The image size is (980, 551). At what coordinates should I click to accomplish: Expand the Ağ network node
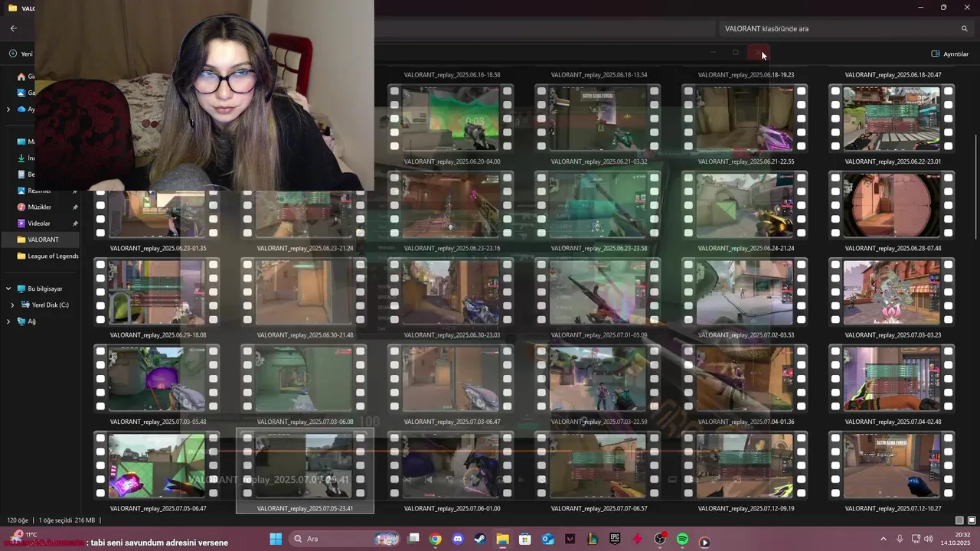point(8,321)
